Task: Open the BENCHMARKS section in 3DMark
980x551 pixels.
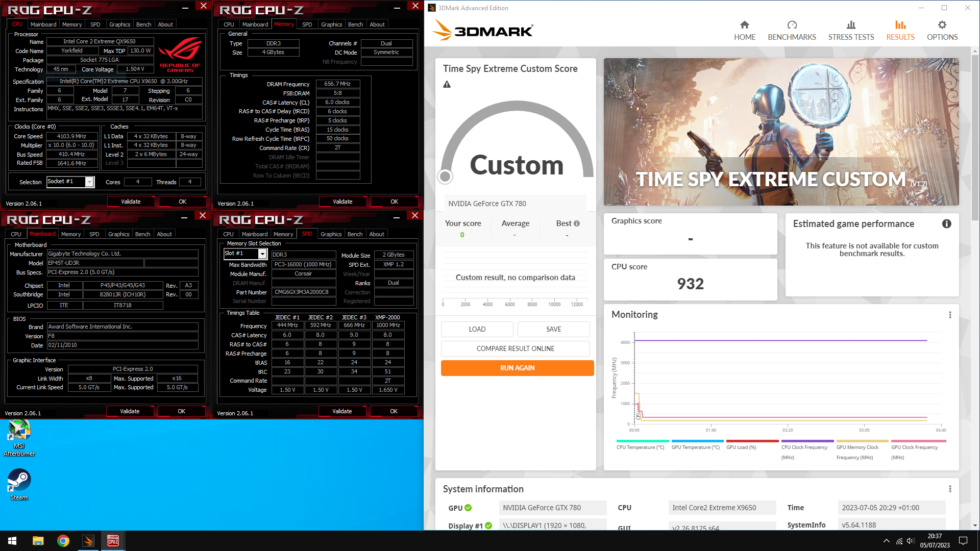Action: [x=792, y=31]
